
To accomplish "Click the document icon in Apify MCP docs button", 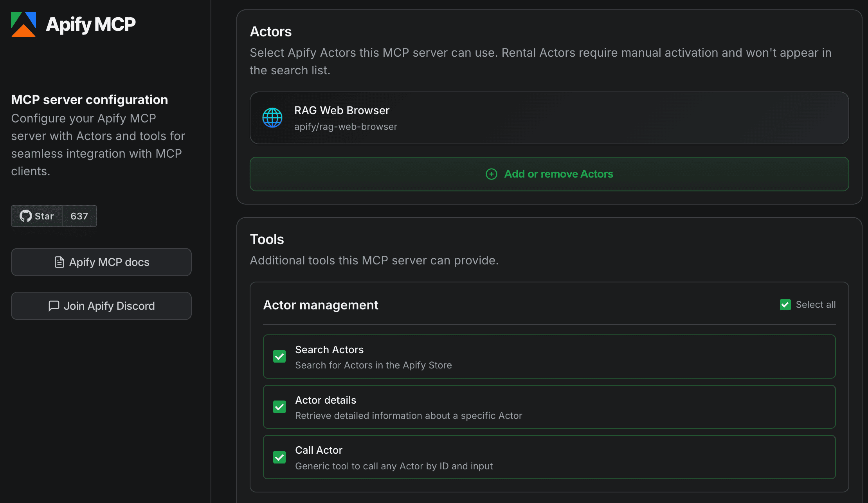I will click(x=59, y=262).
